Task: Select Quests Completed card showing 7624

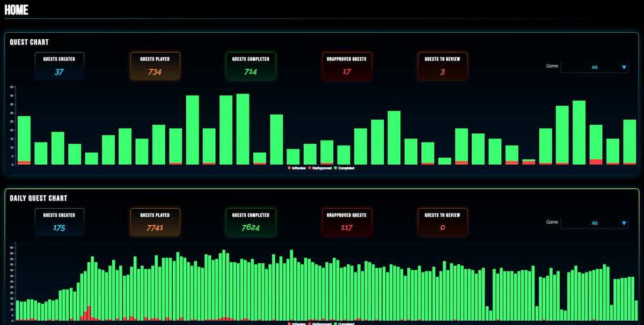Action: pos(251,222)
